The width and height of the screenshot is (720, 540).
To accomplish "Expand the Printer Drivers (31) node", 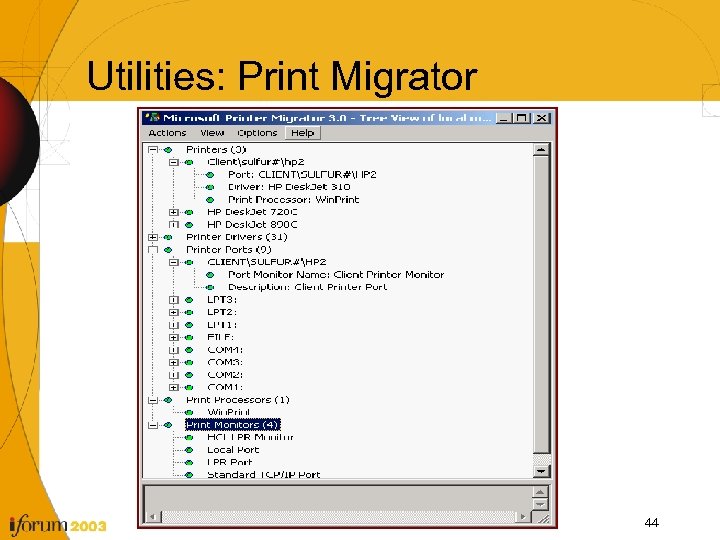I will point(153,237).
